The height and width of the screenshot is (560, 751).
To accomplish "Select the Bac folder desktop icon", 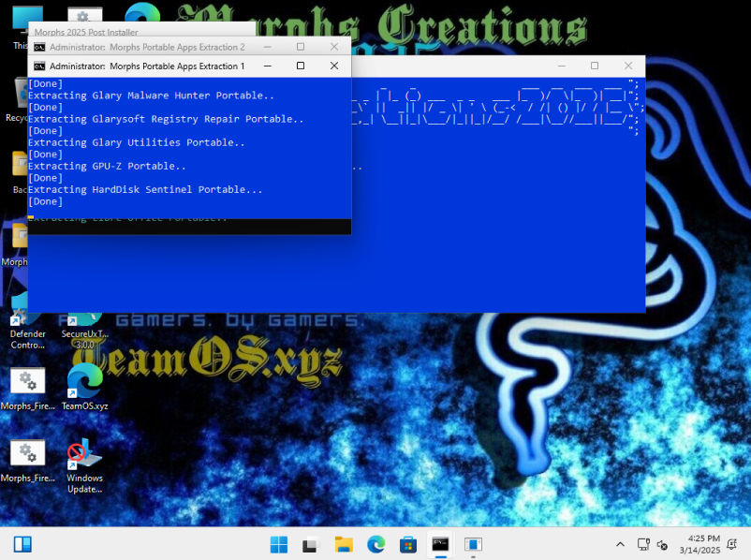I will coord(20,172).
